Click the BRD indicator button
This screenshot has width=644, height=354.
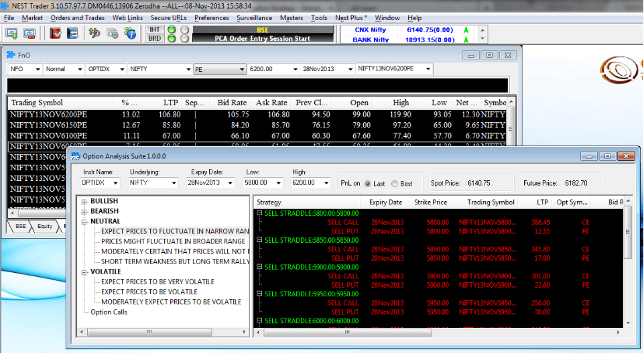[155, 39]
